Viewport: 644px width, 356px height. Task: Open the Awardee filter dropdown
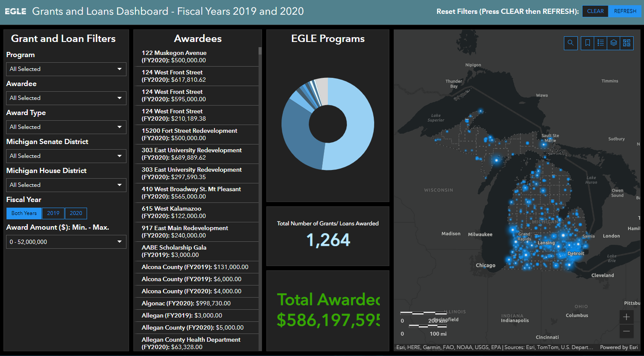click(x=66, y=98)
